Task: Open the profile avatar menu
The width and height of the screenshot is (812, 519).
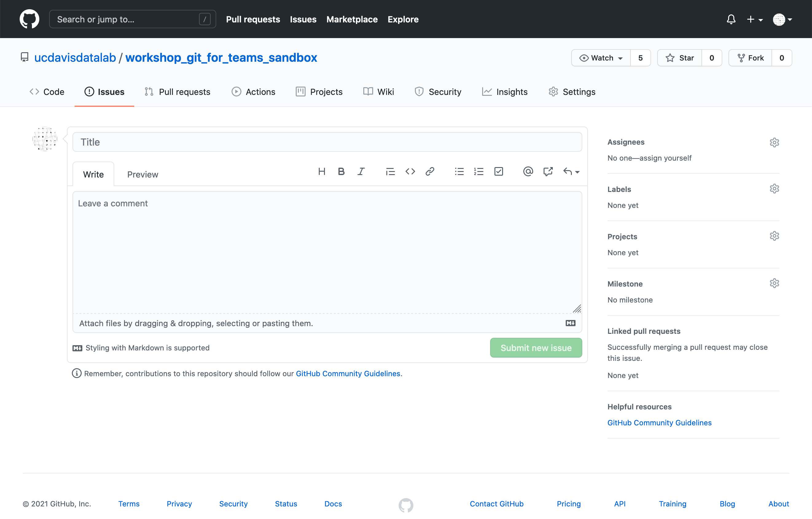Action: click(x=782, y=19)
